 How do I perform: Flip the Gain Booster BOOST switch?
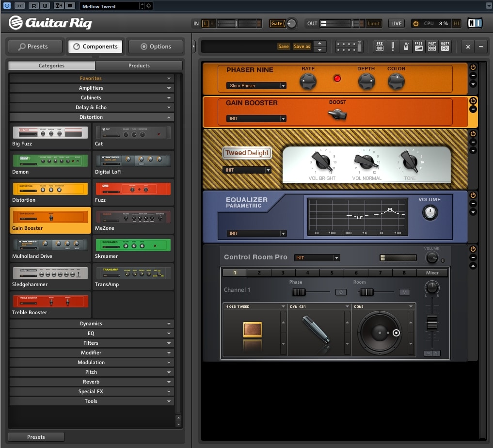pos(337,114)
